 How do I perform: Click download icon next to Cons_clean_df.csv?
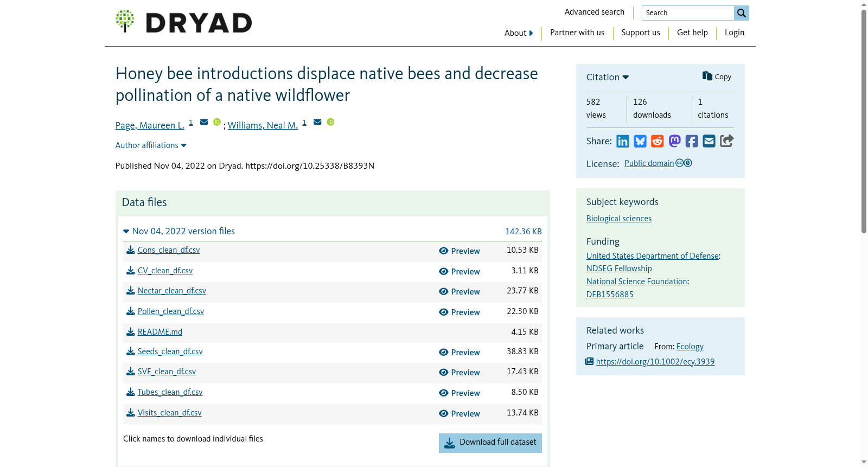pos(131,250)
